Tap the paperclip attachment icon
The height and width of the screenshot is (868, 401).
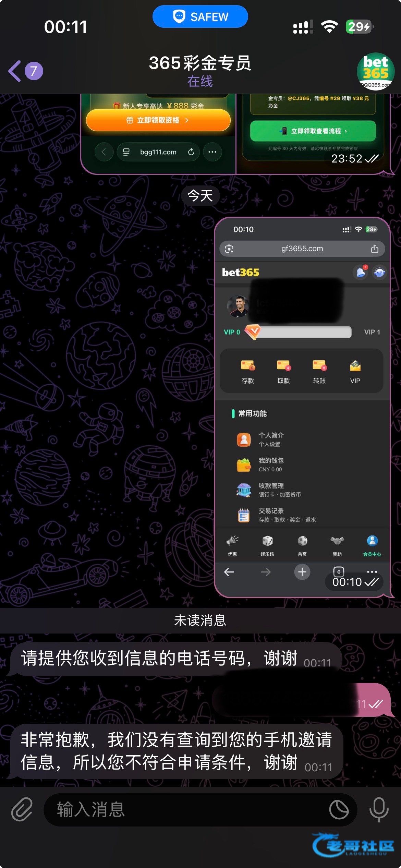coord(22,809)
